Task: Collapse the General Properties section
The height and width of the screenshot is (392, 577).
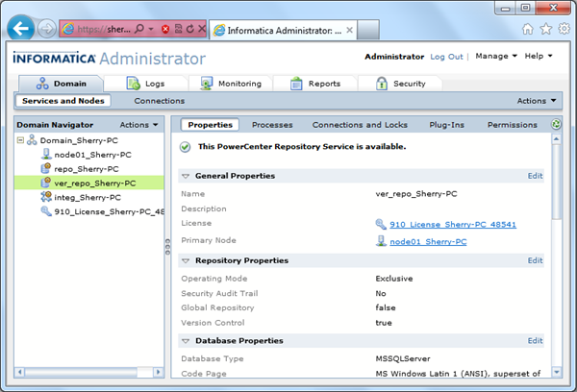Action: (186, 176)
